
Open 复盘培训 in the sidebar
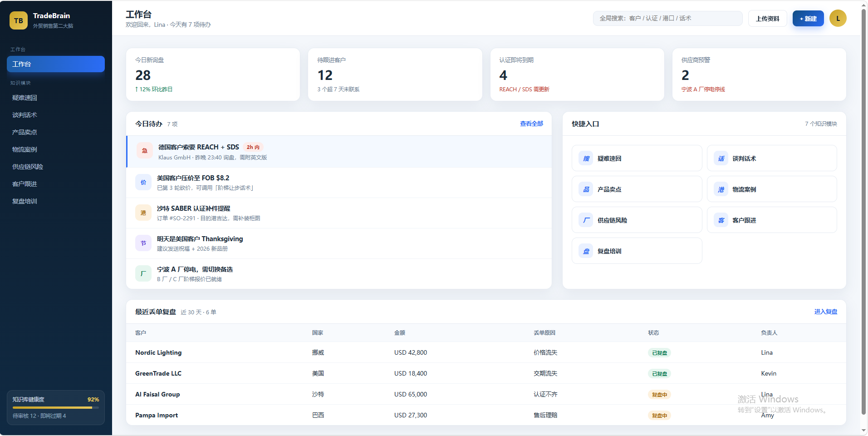coord(56,201)
